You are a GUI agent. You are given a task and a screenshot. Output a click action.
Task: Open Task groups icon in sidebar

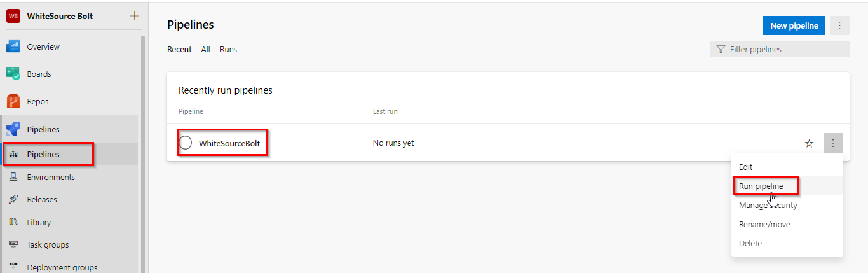coord(13,244)
